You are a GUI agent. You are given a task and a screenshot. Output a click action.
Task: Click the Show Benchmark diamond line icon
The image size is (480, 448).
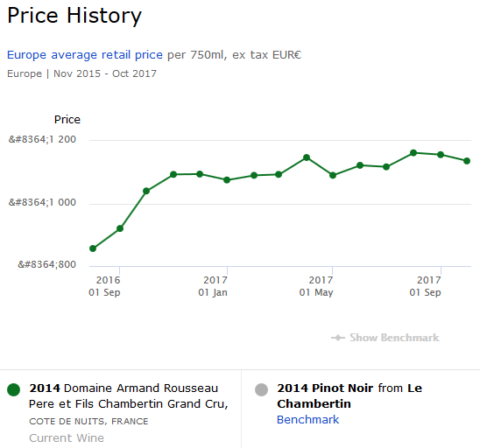tap(338, 338)
